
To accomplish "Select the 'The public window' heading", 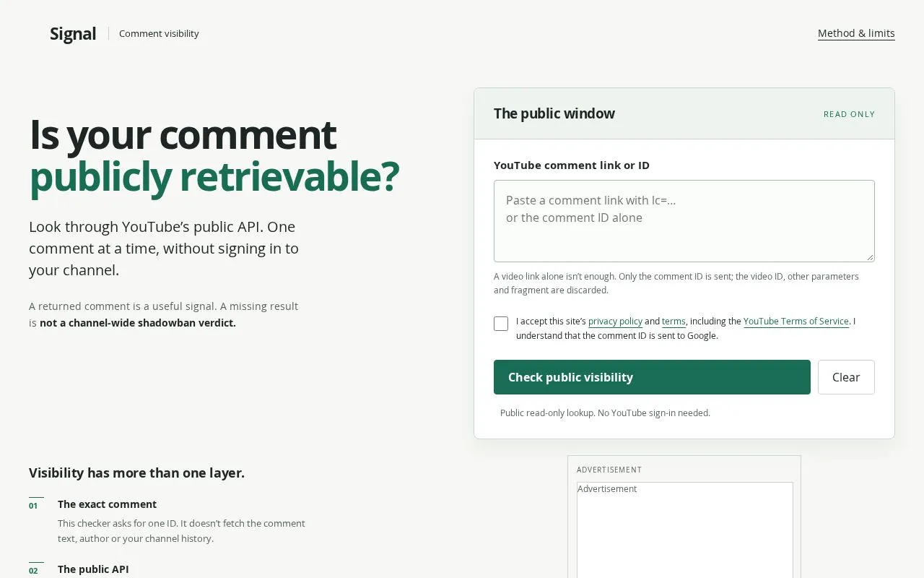I will tap(554, 113).
